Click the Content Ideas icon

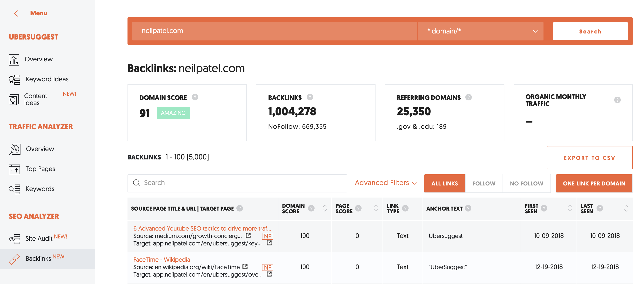(13, 100)
